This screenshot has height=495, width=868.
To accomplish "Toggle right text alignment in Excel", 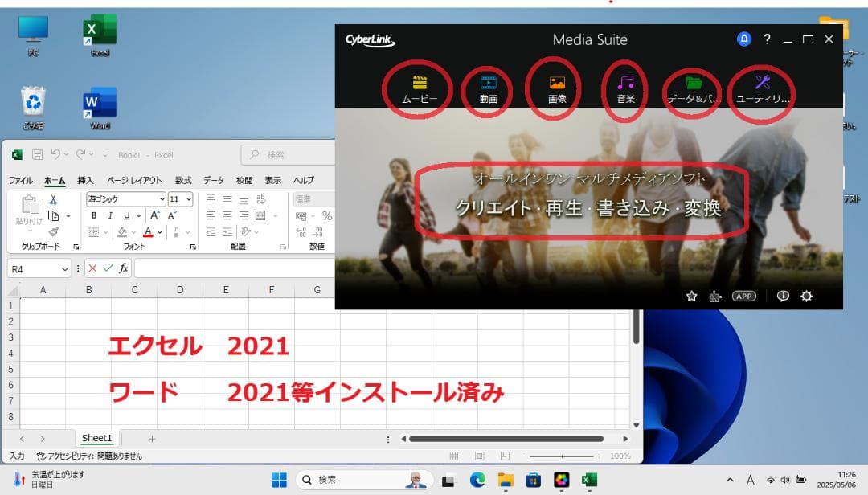I will pyautogui.click(x=244, y=215).
